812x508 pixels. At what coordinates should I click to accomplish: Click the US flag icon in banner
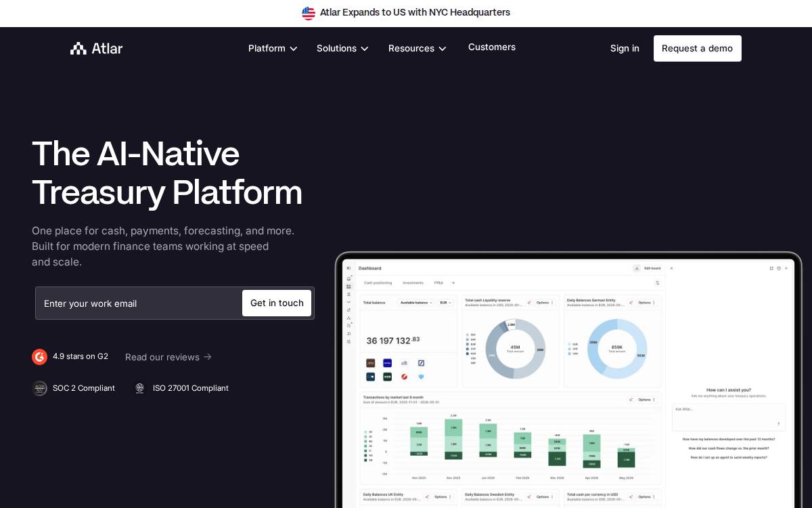(x=309, y=13)
